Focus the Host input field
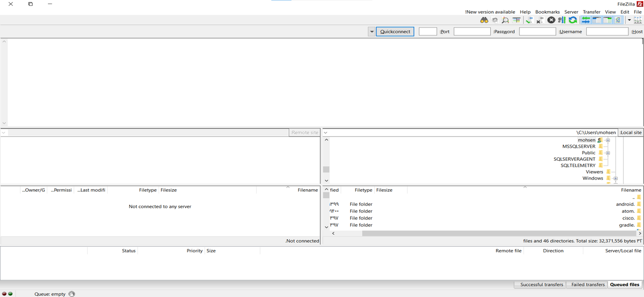Screen dimensions: 644x297 (607, 31)
